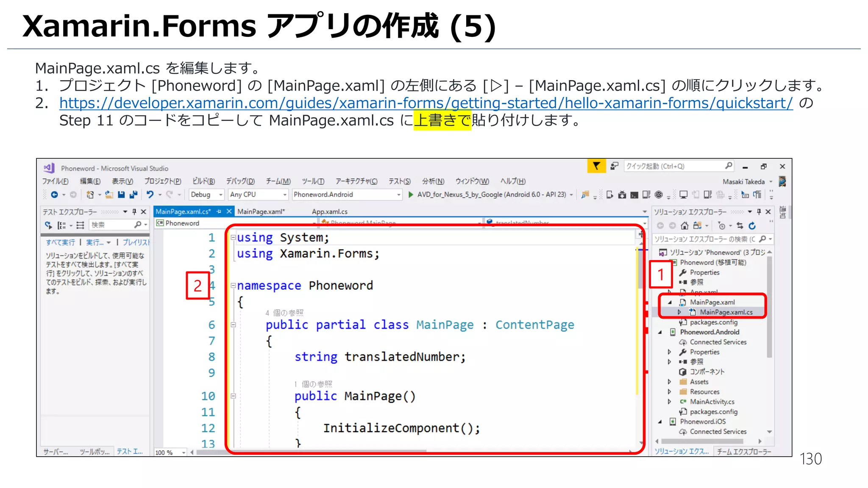Click inside the クイック起動 search box
The image size is (868, 488).
tap(679, 166)
